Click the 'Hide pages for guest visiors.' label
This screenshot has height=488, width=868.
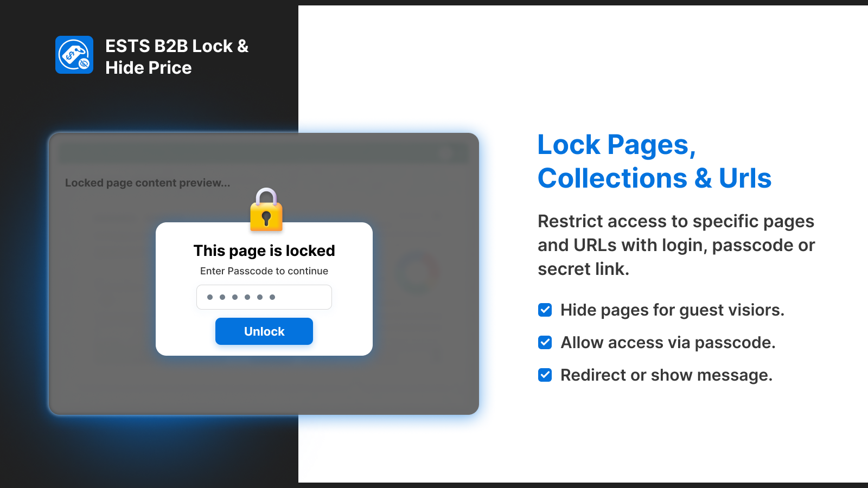tap(672, 310)
